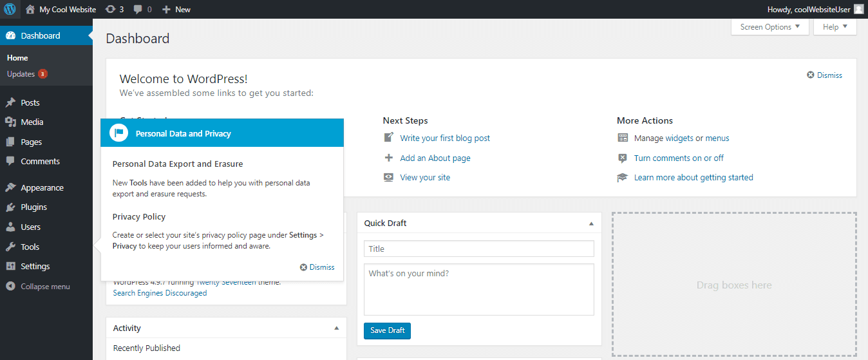
Task: Dismiss the Welcome to WordPress panel
Action: point(825,75)
